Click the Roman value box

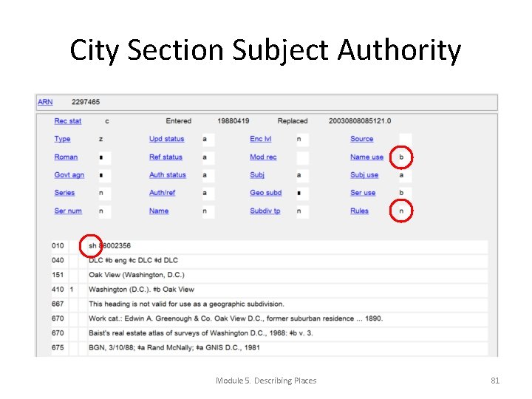[x=104, y=157]
